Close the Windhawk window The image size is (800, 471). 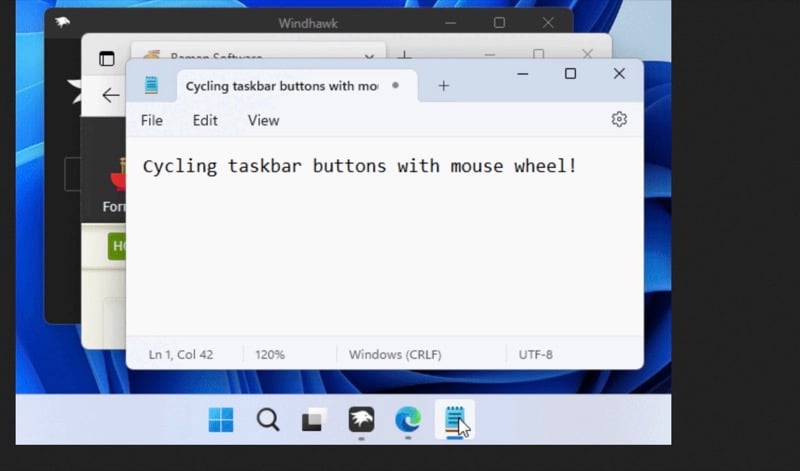[548, 23]
